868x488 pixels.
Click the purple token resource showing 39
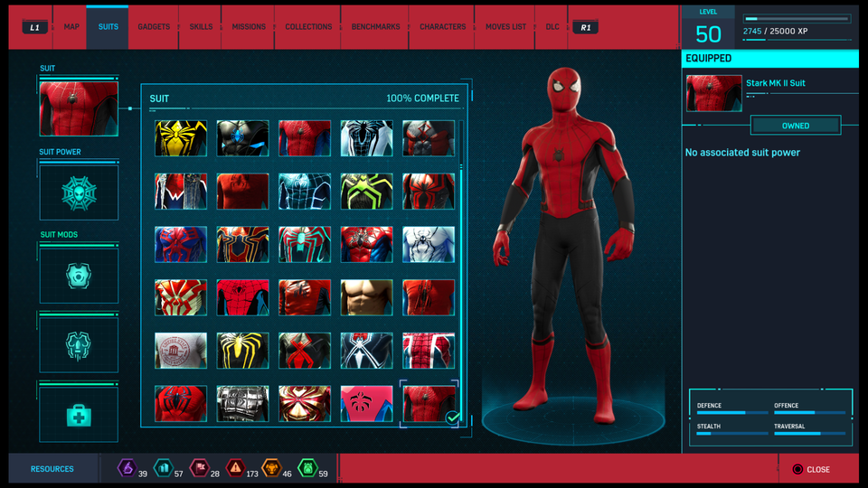[127, 469]
